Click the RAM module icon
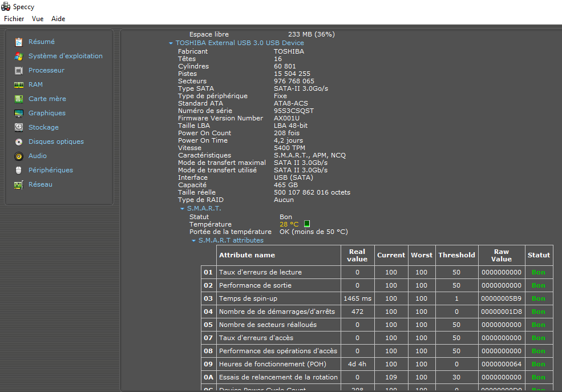 click(19, 85)
